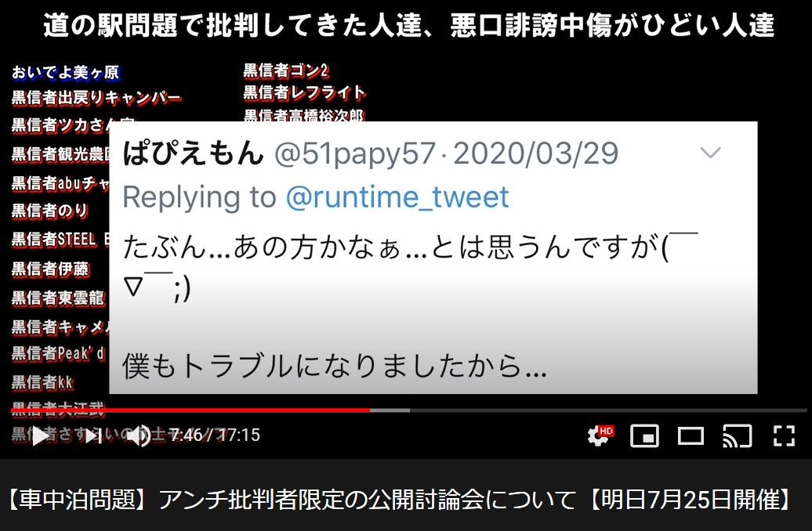Click the tweet date 2020/03/29

tap(535, 154)
